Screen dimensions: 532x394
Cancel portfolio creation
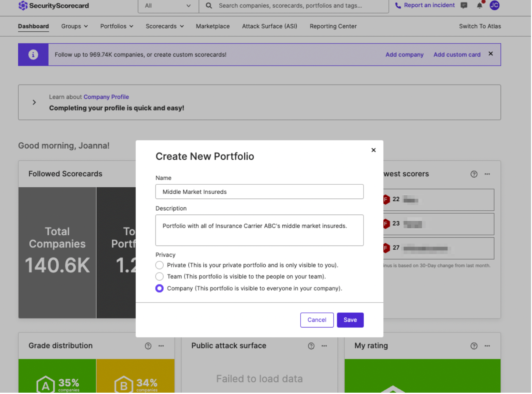point(317,320)
